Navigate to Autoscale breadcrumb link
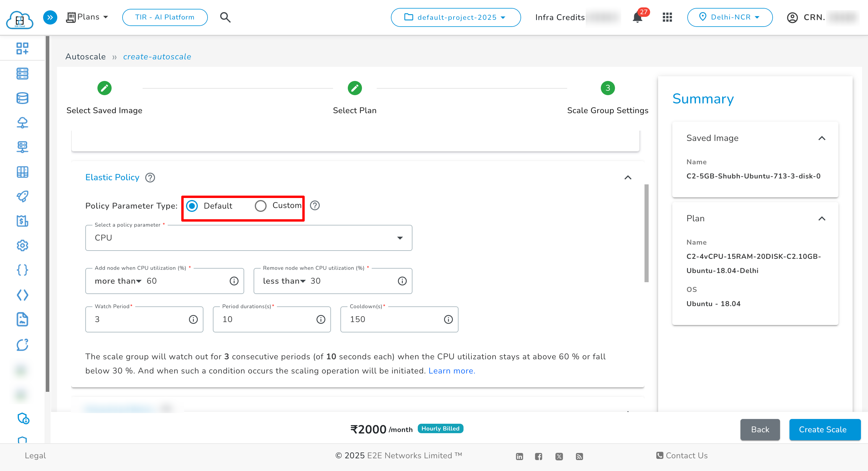 pyautogui.click(x=85, y=57)
